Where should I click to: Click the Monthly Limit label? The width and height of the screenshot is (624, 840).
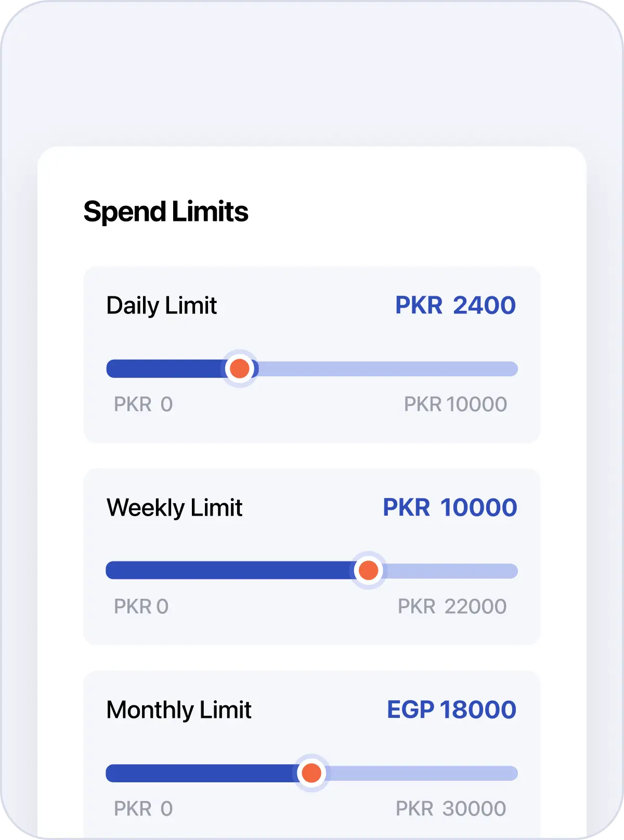179,710
